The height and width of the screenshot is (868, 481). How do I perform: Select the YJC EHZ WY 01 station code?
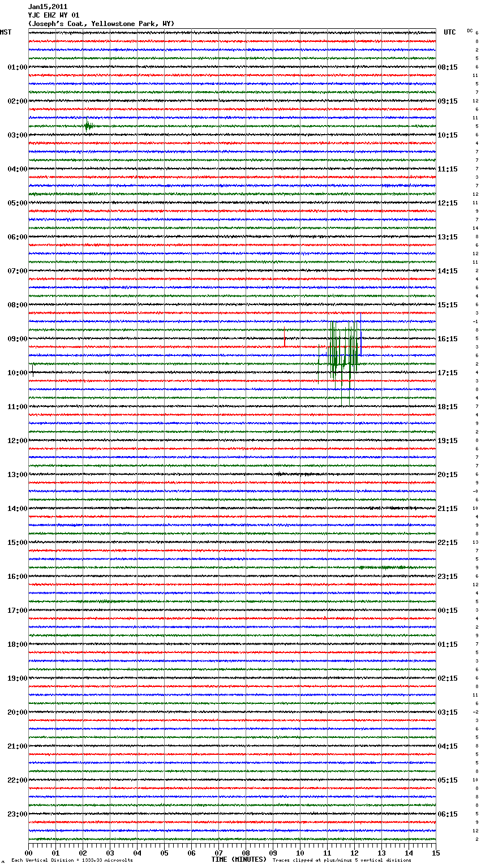tap(54, 15)
